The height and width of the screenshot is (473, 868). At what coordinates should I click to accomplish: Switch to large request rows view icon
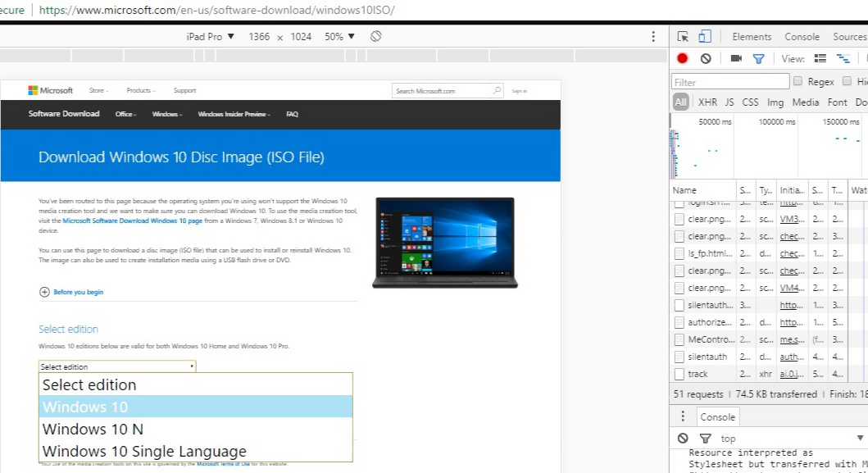(820, 58)
